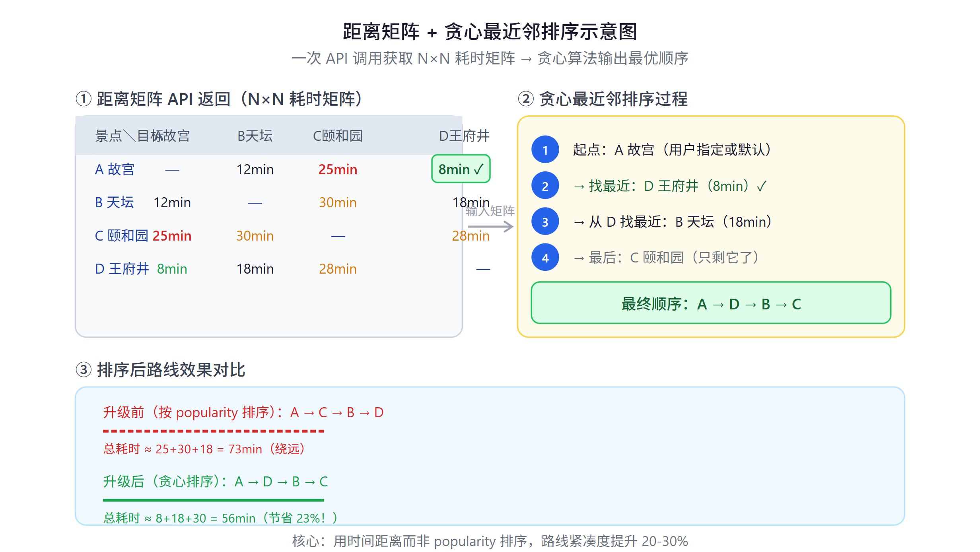Click 18min in the B 天坛 row
980x552 pixels.
click(471, 202)
